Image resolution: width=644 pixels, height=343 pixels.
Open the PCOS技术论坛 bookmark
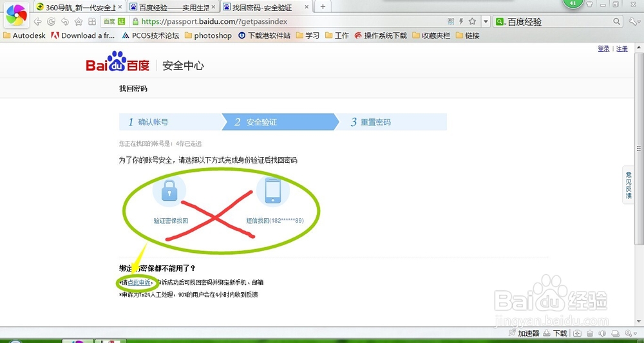click(151, 35)
